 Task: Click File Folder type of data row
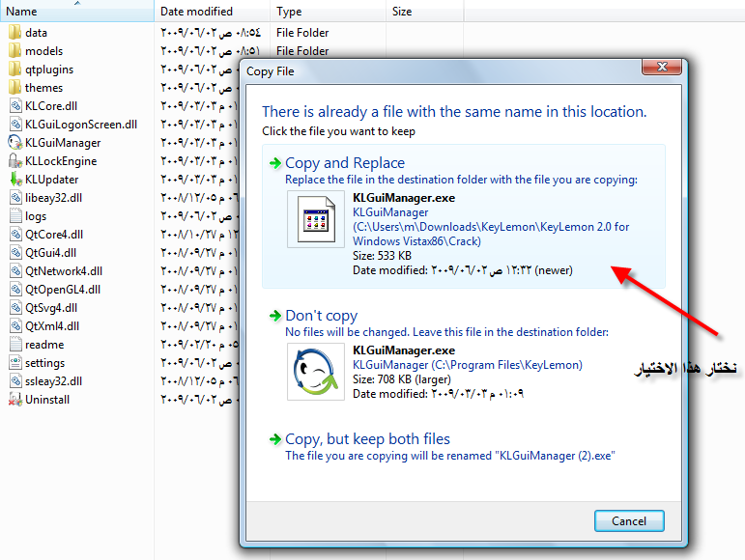pyautogui.click(x=302, y=32)
